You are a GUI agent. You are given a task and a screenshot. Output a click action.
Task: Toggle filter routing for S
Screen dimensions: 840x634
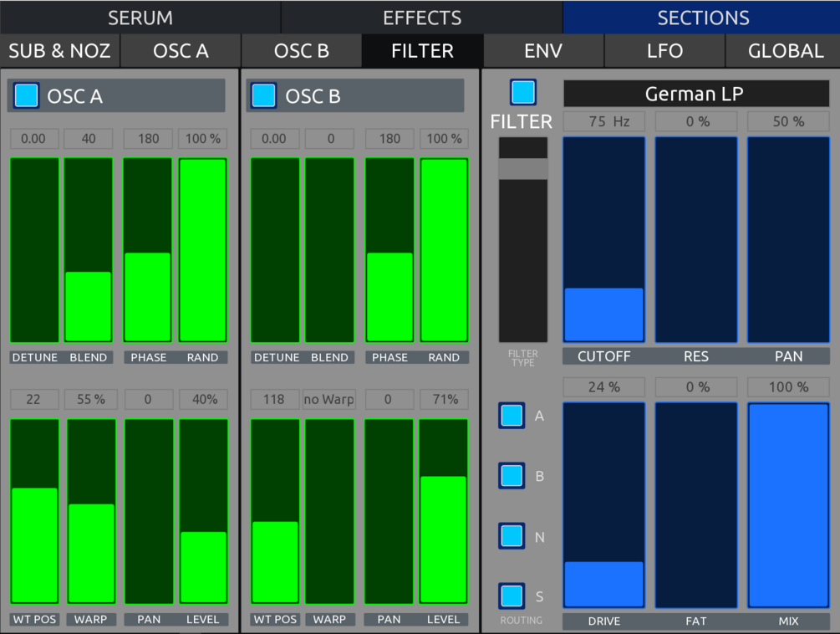pos(512,596)
